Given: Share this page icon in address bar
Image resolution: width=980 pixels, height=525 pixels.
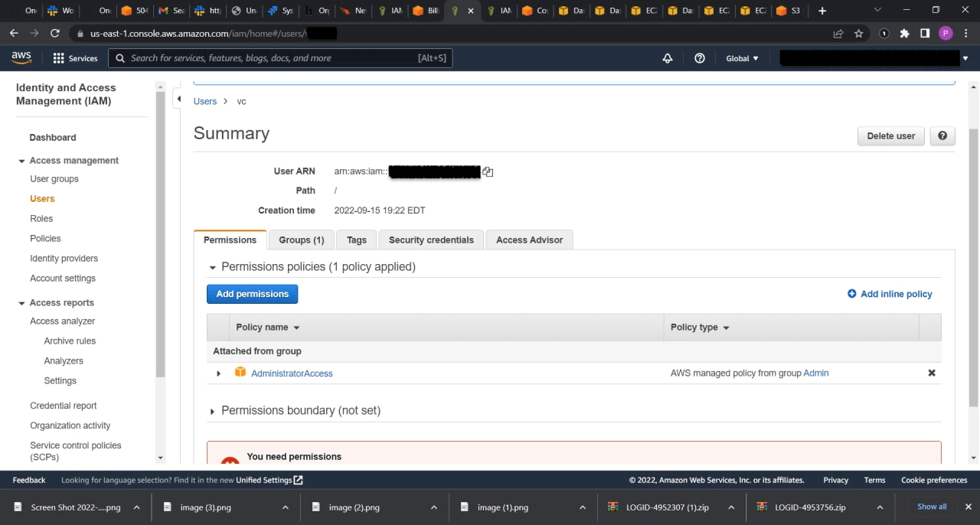Looking at the screenshot, I should pos(838,34).
